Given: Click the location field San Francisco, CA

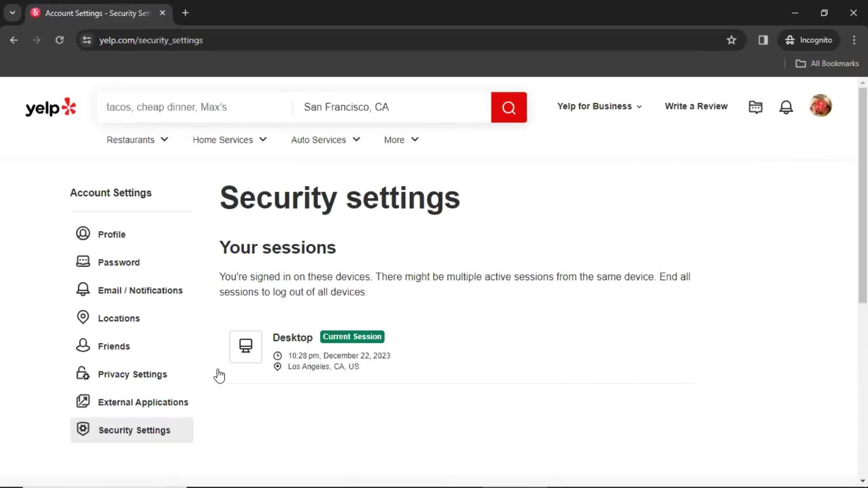Looking at the screenshot, I should 391,108.
